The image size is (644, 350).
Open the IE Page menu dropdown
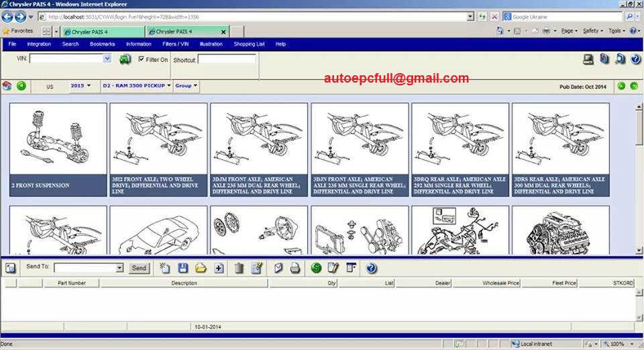570,31
